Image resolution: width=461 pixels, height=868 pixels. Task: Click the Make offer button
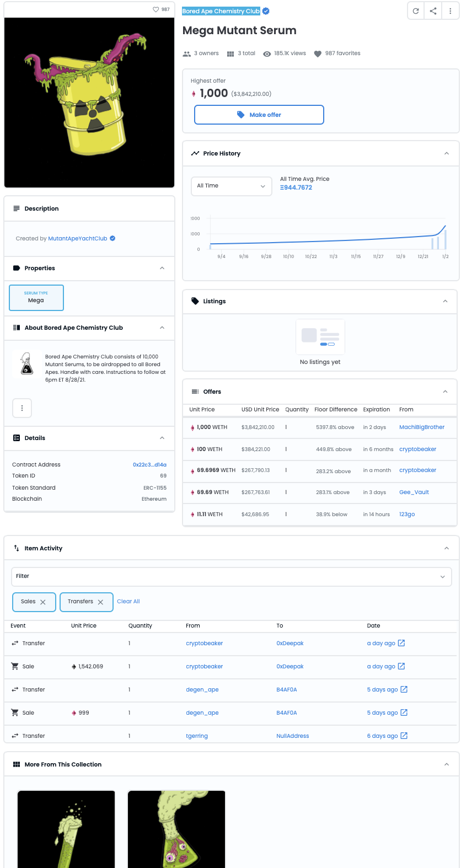click(259, 115)
